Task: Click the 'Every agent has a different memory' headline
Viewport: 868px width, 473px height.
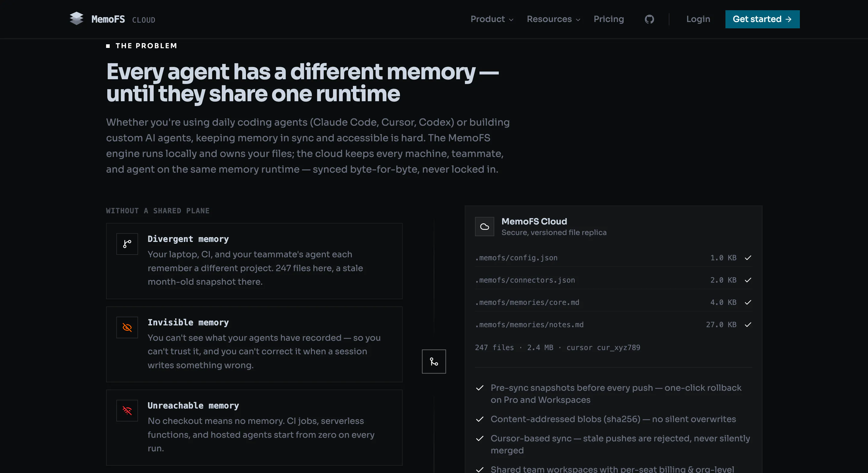Action: point(302,83)
